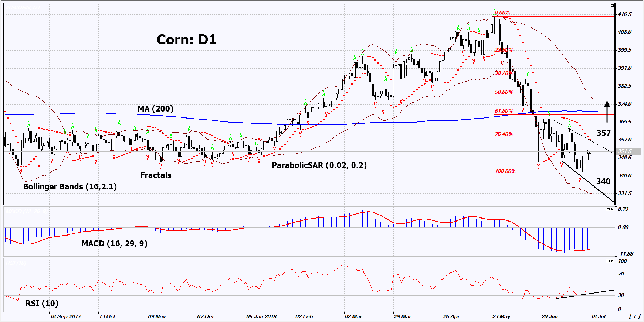Close the RSI indicator subwindow
The height and width of the screenshot is (322, 644).
(x=612, y=261)
